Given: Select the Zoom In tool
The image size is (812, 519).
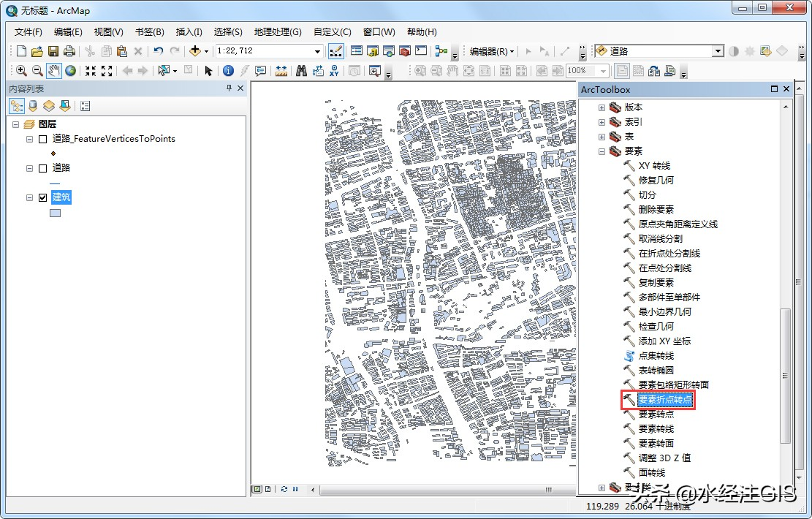Looking at the screenshot, I should 21,70.
